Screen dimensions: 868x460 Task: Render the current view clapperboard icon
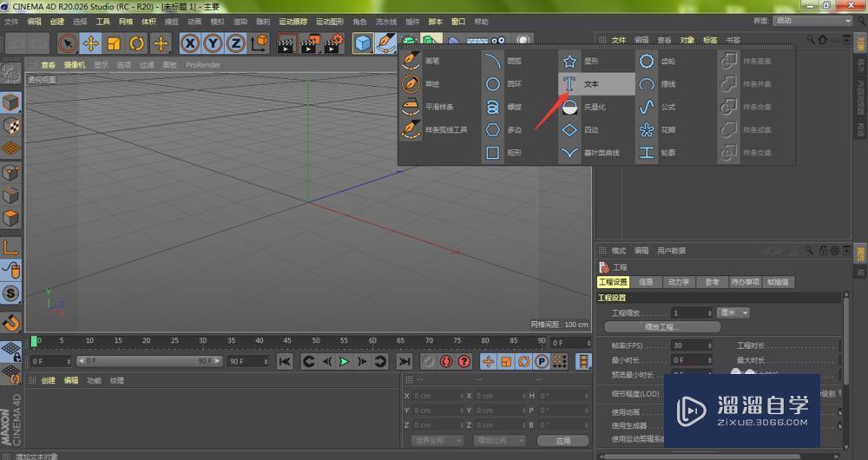click(x=286, y=43)
